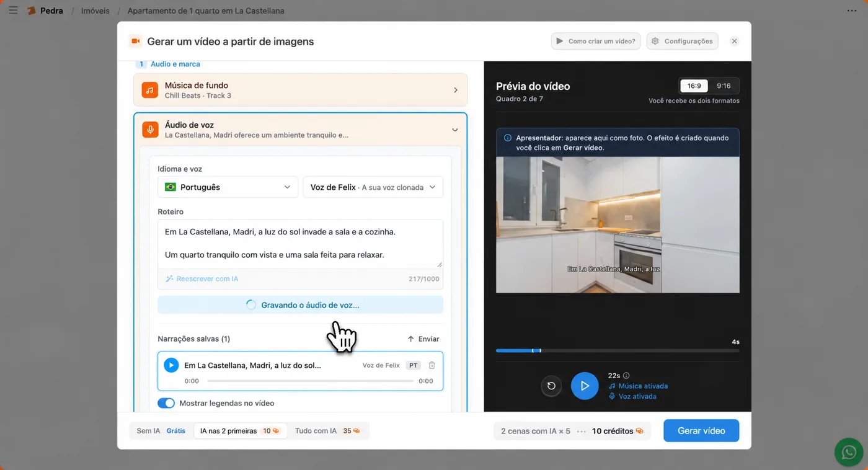This screenshot has width=868, height=470.
Task: Click the Enviar upload arrow button
Action: [x=423, y=339]
